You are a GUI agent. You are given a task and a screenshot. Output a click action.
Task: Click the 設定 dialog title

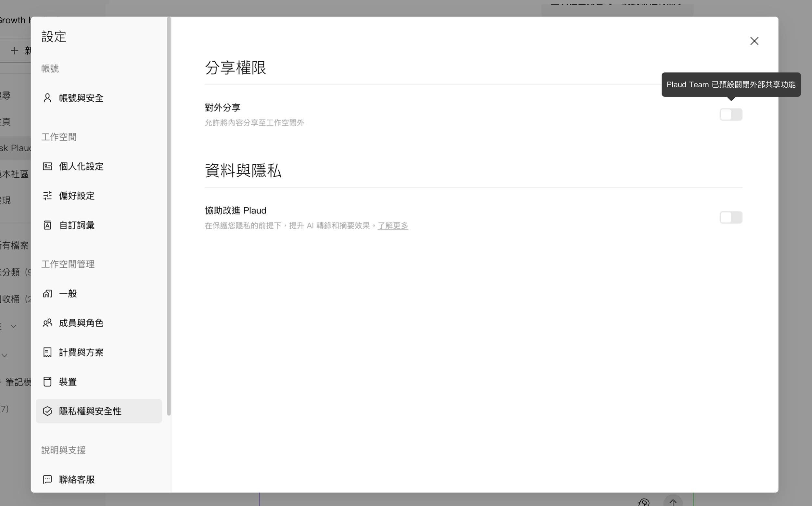(x=54, y=36)
